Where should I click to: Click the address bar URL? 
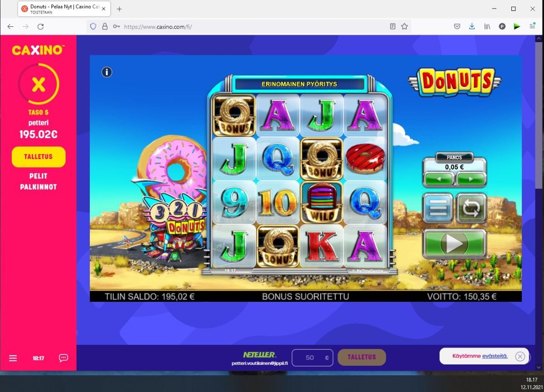(x=158, y=27)
